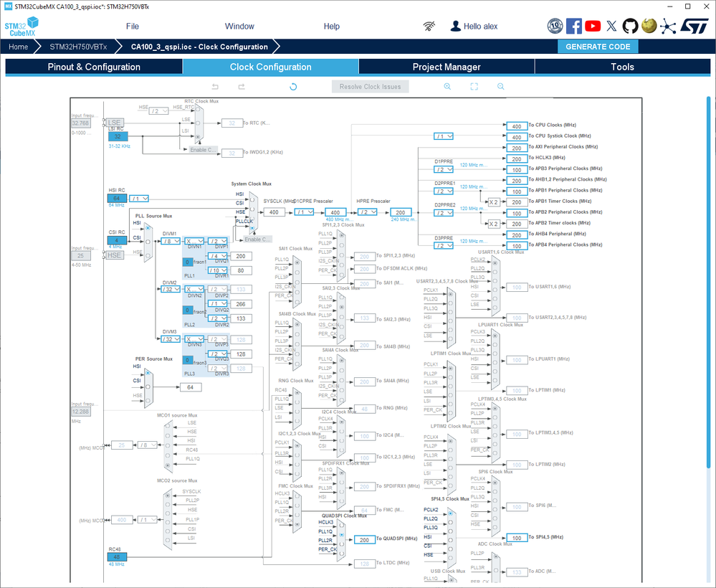Click the RC48 48 MHz box

point(117,557)
